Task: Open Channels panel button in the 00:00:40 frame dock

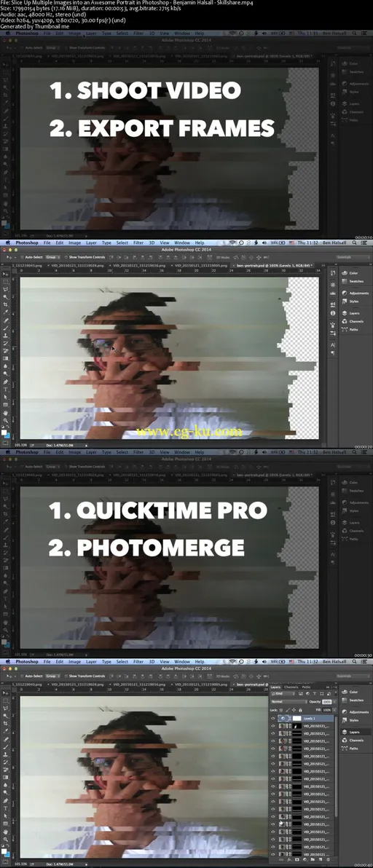Action: pos(353,740)
